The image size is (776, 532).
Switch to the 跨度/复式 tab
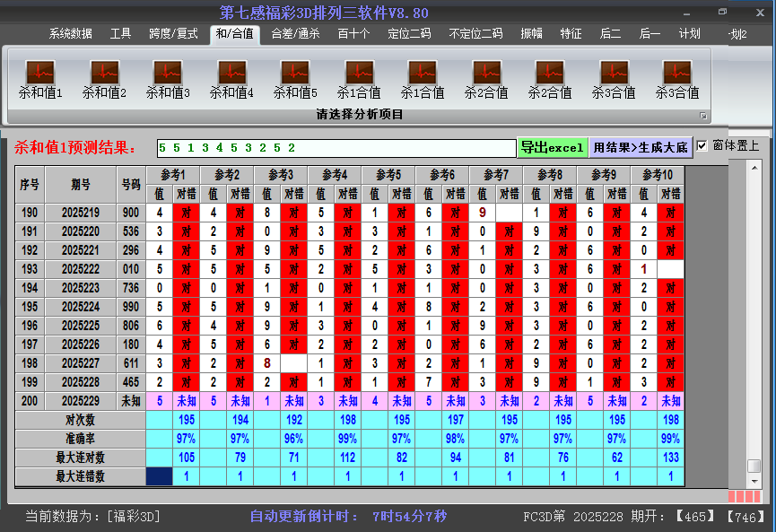click(x=173, y=34)
